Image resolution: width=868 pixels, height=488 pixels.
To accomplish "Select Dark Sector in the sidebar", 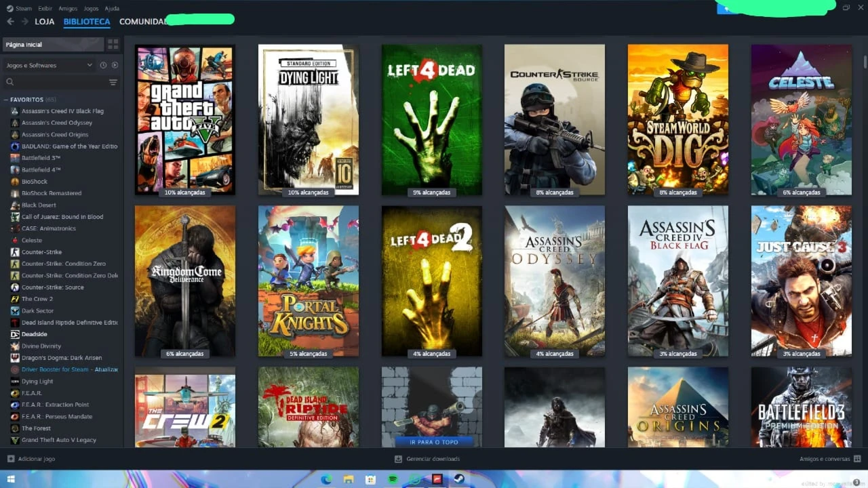I will point(37,311).
